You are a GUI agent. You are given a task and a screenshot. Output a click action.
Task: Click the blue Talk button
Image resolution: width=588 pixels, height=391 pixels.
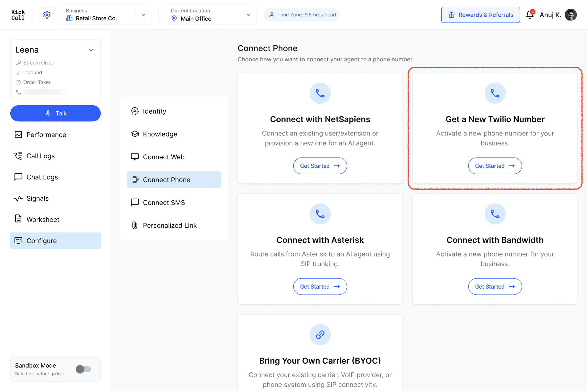point(55,113)
